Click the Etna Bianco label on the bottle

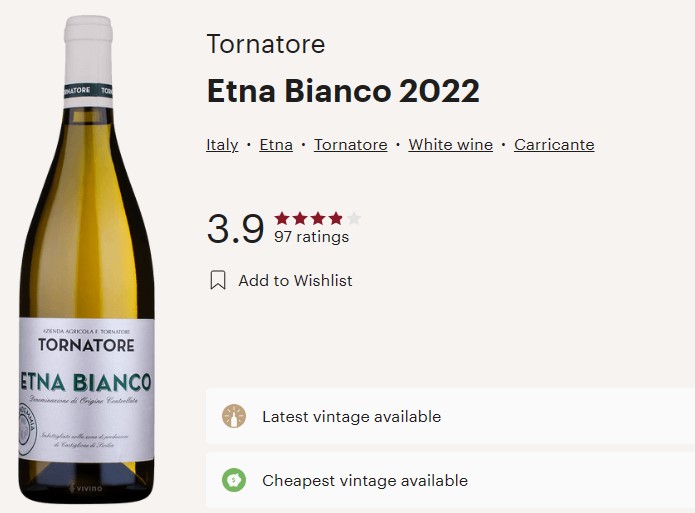coord(86,382)
